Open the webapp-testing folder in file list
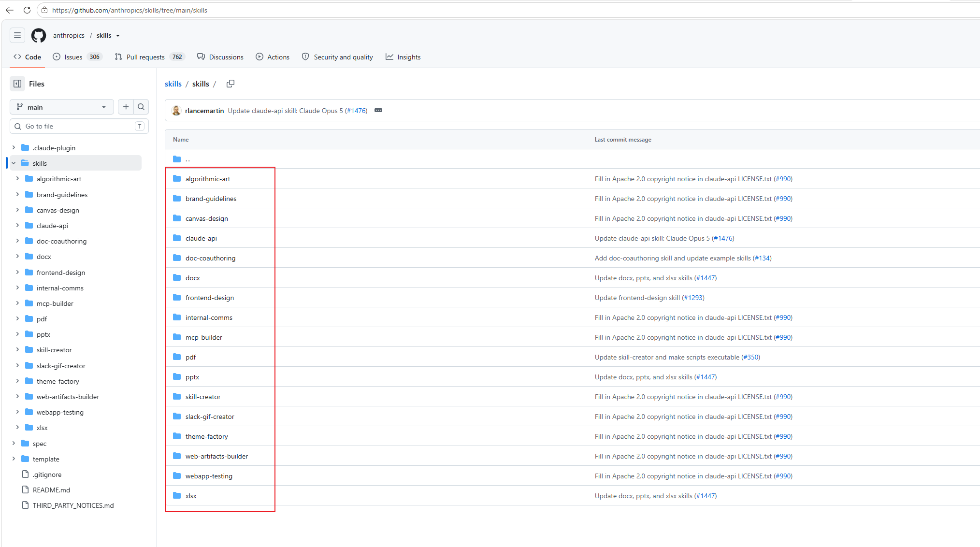This screenshot has width=980, height=547. [x=209, y=476]
